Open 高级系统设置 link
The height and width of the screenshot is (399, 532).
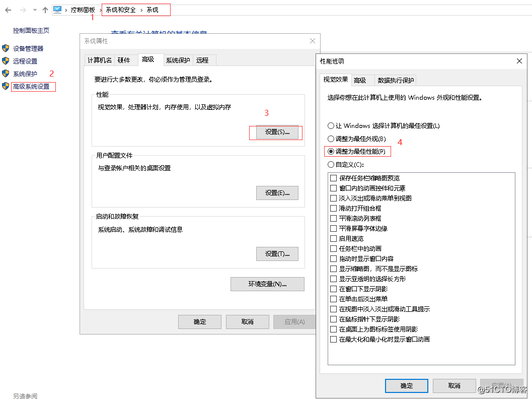tap(31, 87)
